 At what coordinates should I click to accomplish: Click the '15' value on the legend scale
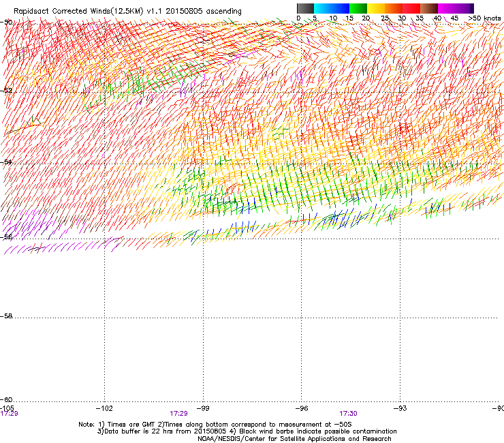(349, 18)
